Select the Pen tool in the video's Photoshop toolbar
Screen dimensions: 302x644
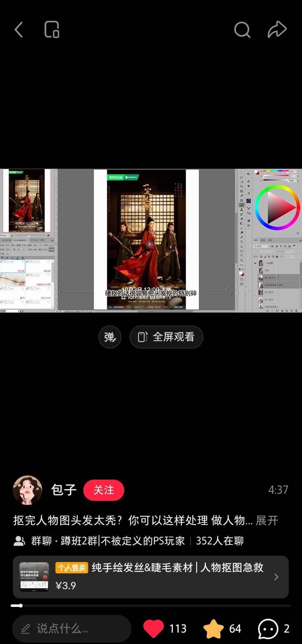242,237
